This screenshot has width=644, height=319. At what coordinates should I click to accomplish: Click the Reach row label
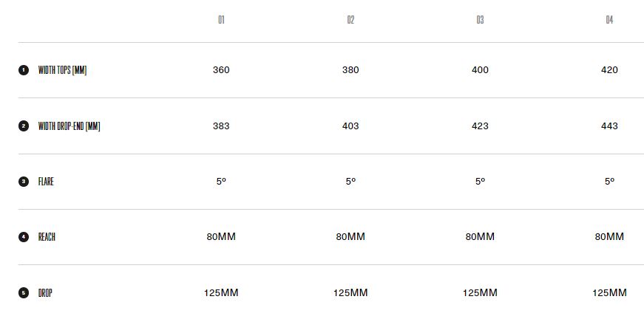tap(47, 237)
